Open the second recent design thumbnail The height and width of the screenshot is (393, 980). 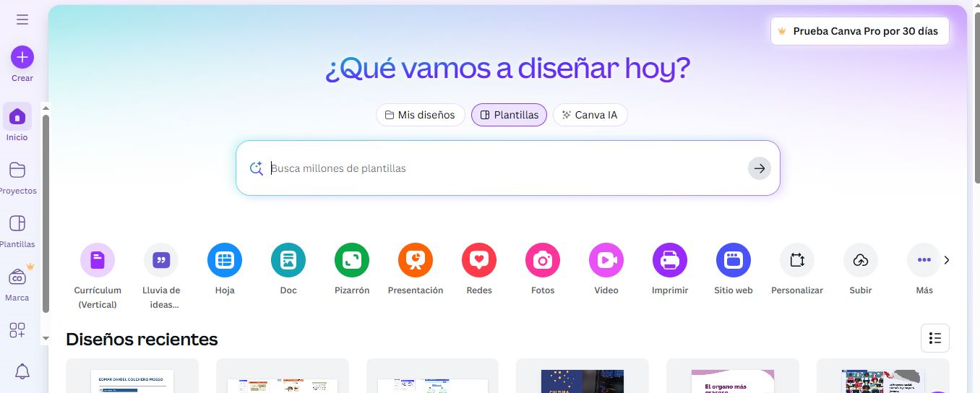tap(283, 376)
